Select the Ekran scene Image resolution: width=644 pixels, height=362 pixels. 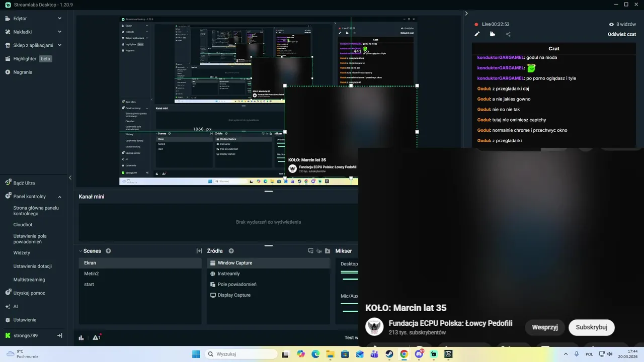tap(140, 263)
